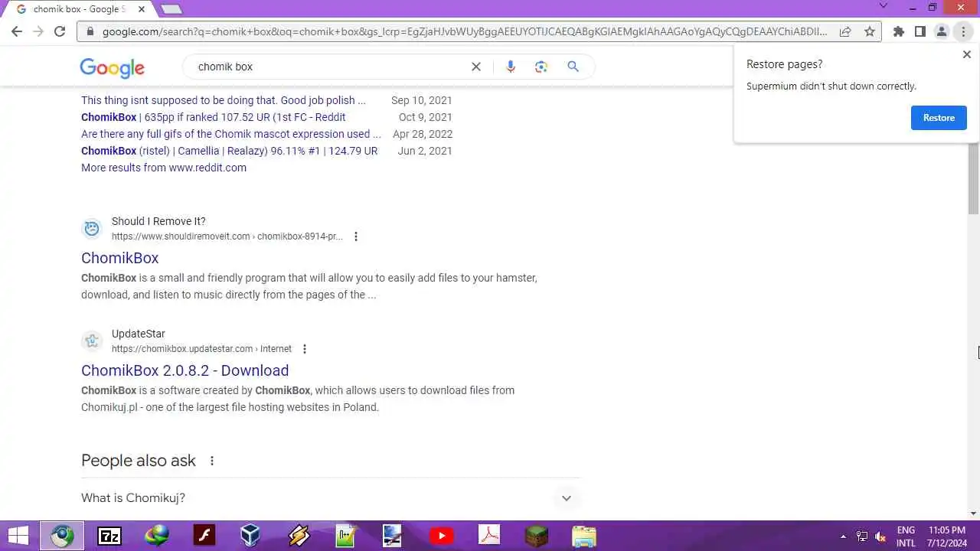Reload the current page

(60, 31)
